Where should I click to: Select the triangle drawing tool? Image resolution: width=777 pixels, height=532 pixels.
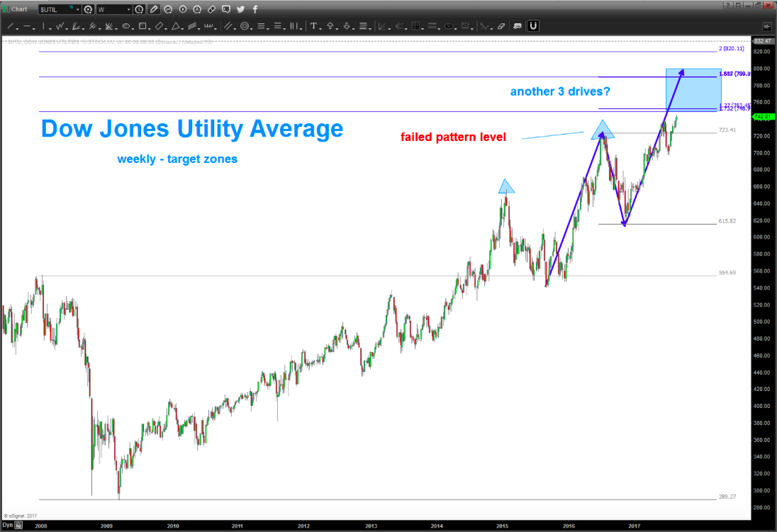point(175,26)
